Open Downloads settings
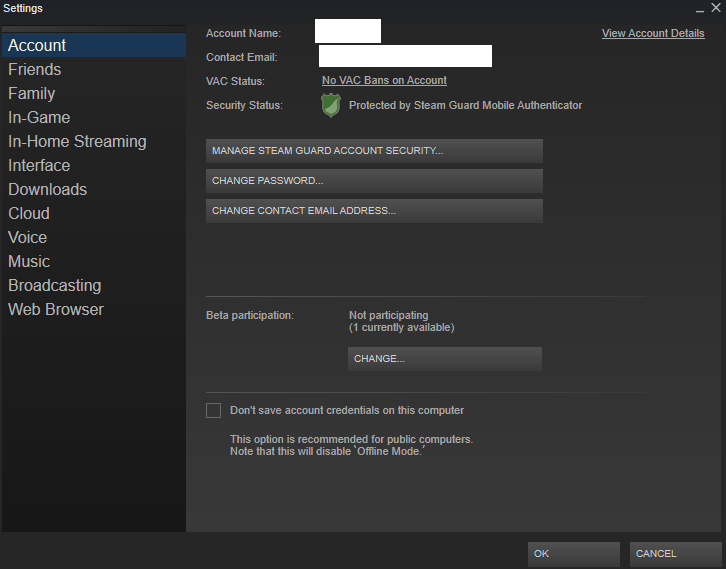The height and width of the screenshot is (569, 726). coord(94,190)
